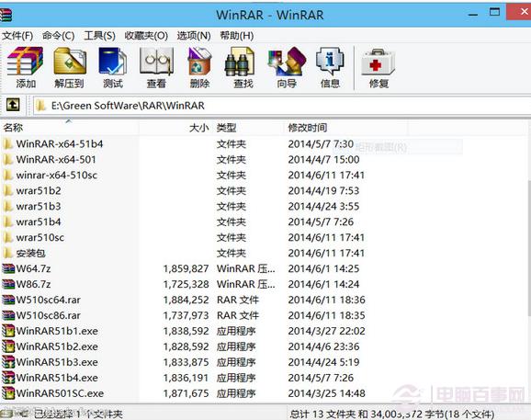Click the W510sc86.rar archive icon
The image size is (531, 420).
(x=8, y=315)
